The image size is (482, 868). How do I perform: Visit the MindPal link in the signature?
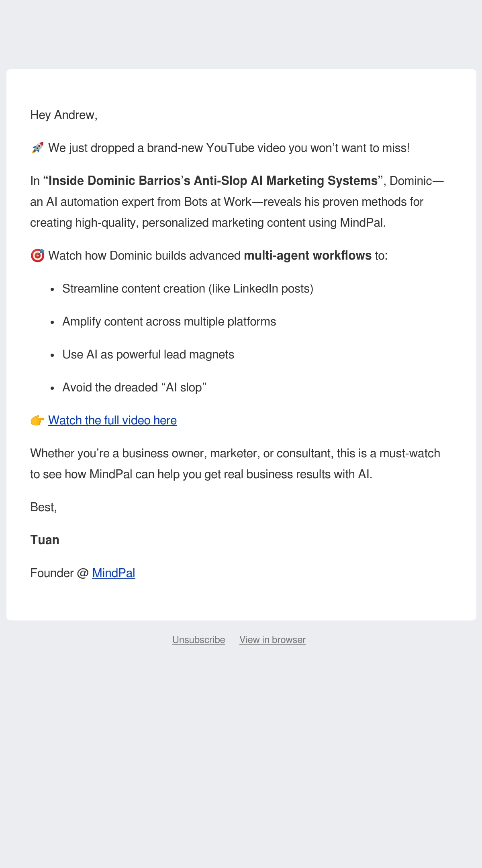pos(114,573)
